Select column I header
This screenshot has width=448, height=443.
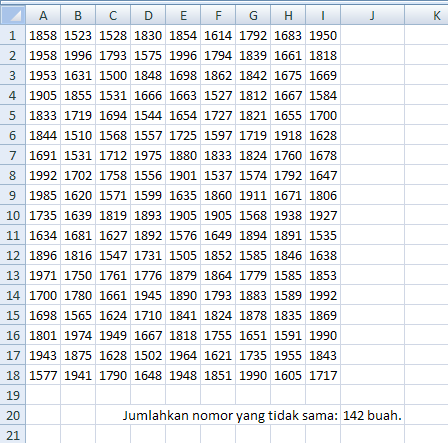click(x=323, y=15)
